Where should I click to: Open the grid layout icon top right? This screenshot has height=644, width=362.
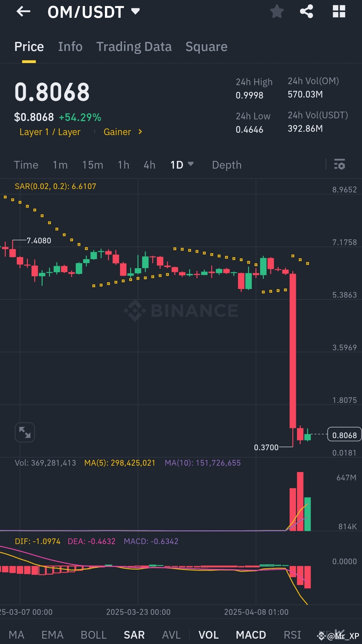tap(339, 12)
